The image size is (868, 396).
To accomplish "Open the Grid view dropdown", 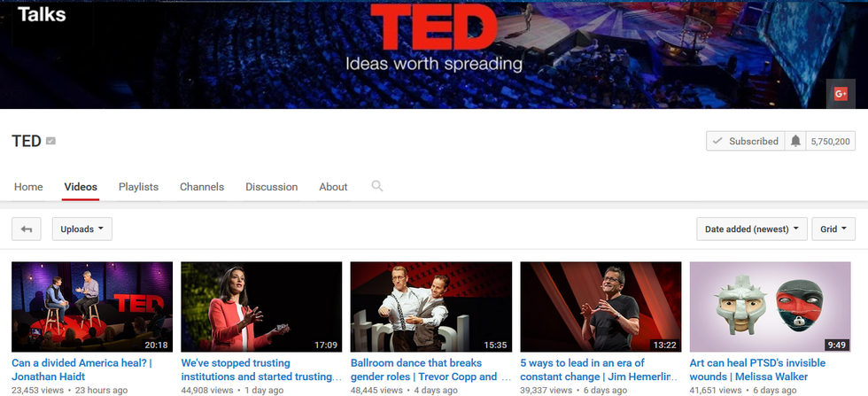I will (x=833, y=229).
